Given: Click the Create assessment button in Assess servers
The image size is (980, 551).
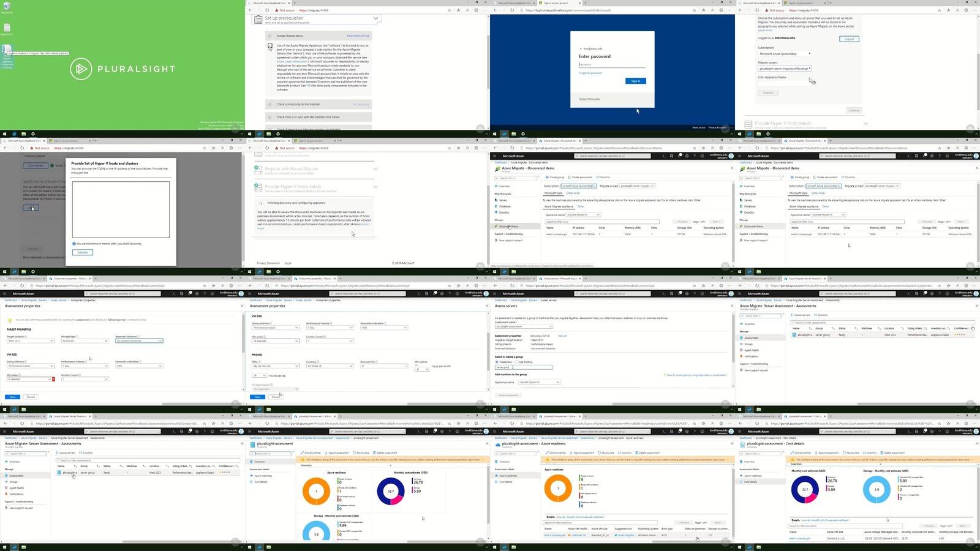Looking at the screenshot, I should [x=508, y=395].
